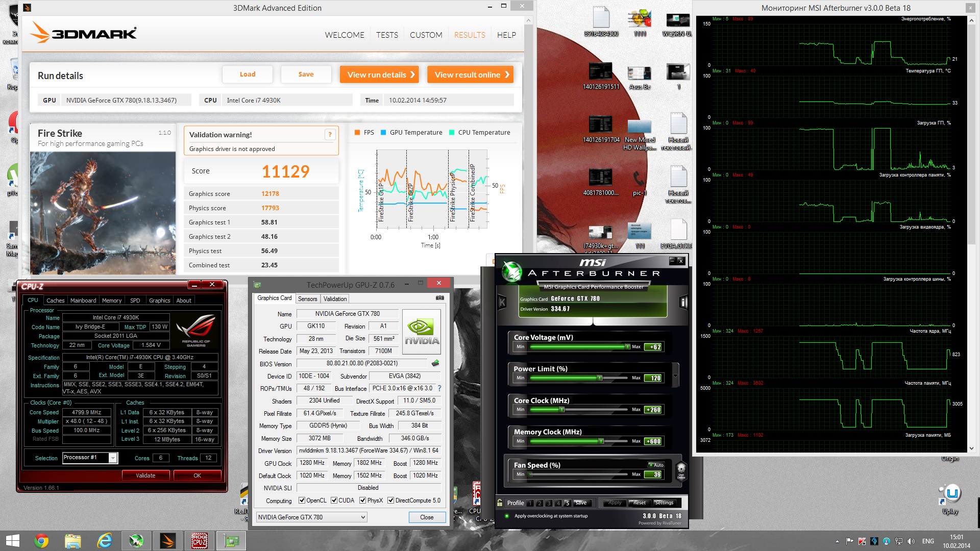980x551 pixels.
Task: Click the Afterburner monitoring window scrollbar
Action: click(x=971, y=234)
